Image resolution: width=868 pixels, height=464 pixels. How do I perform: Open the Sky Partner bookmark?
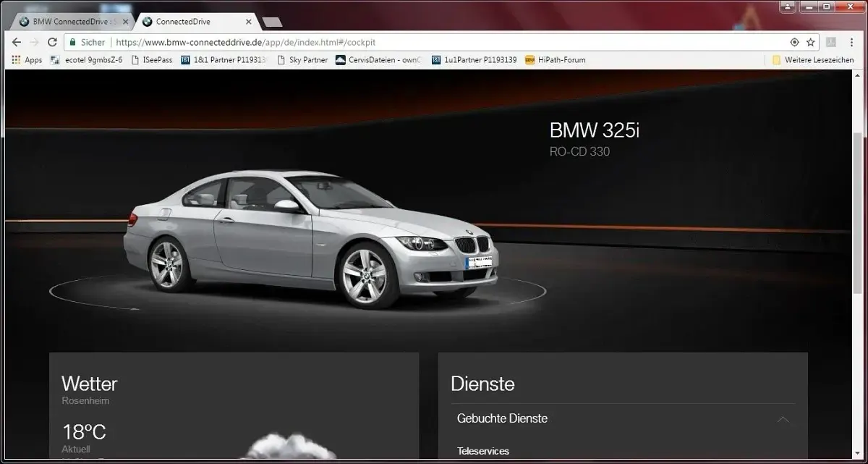tap(302, 60)
